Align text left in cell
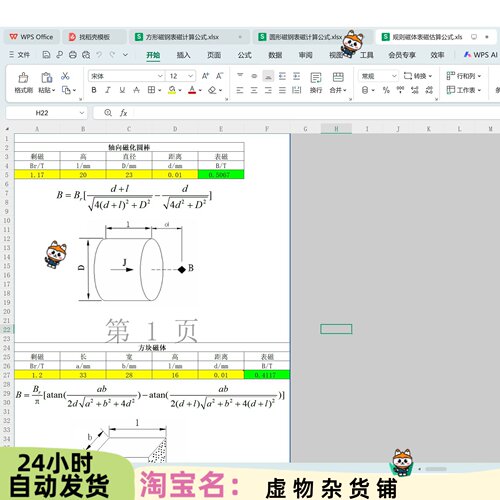The height and width of the screenshot is (500, 500). pos(240,90)
